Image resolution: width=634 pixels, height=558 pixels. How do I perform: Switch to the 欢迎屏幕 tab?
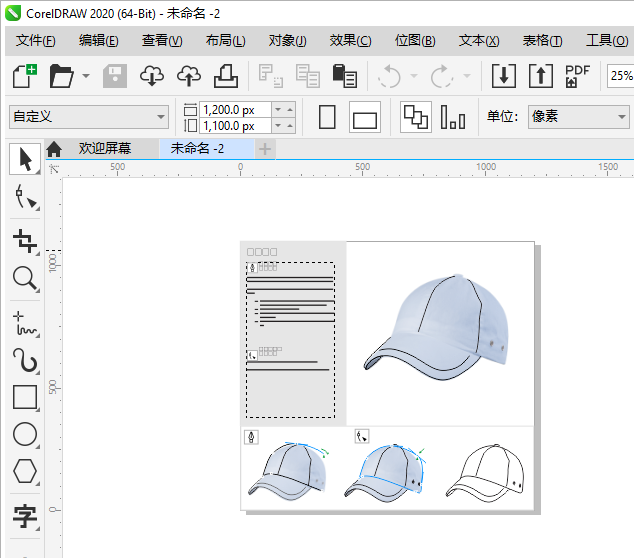[105, 148]
